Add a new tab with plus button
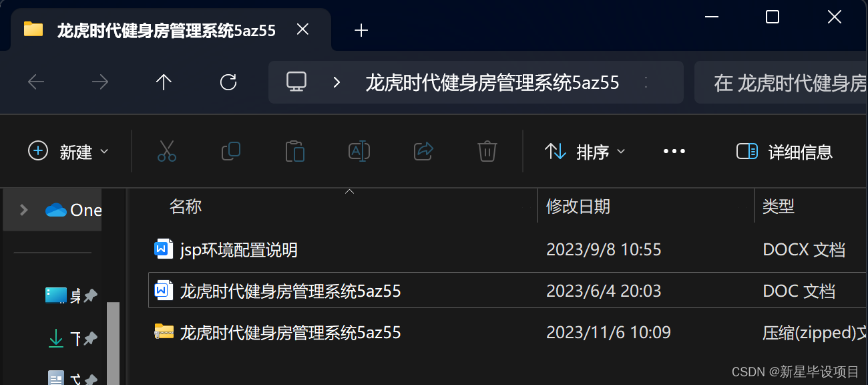 (x=361, y=30)
